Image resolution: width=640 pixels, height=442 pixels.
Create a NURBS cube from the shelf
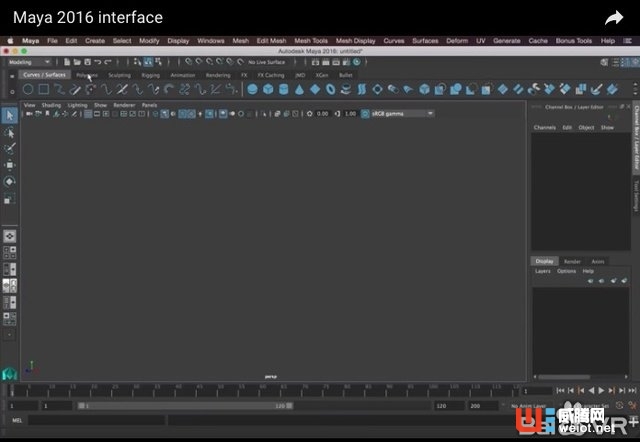tap(268, 89)
